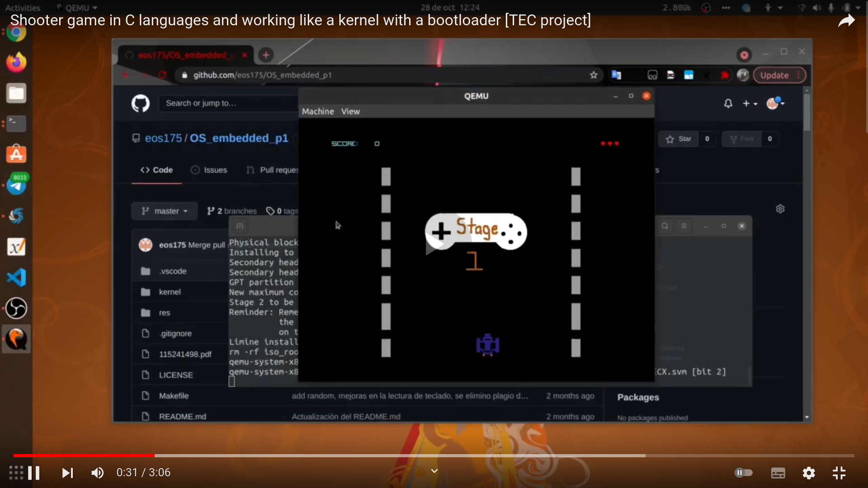Click the Terminal icon in Ubuntu dock
868x488 pixels.
[x=16, y=123]
